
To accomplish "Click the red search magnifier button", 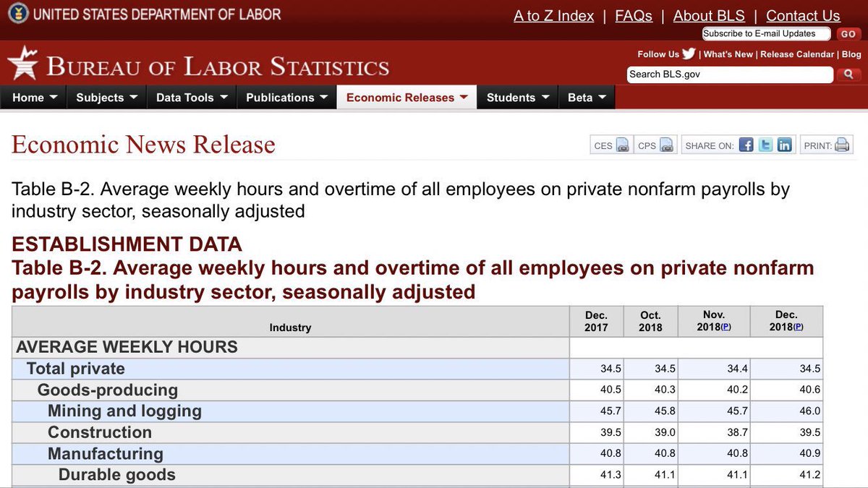I will (x=848, y=74).
